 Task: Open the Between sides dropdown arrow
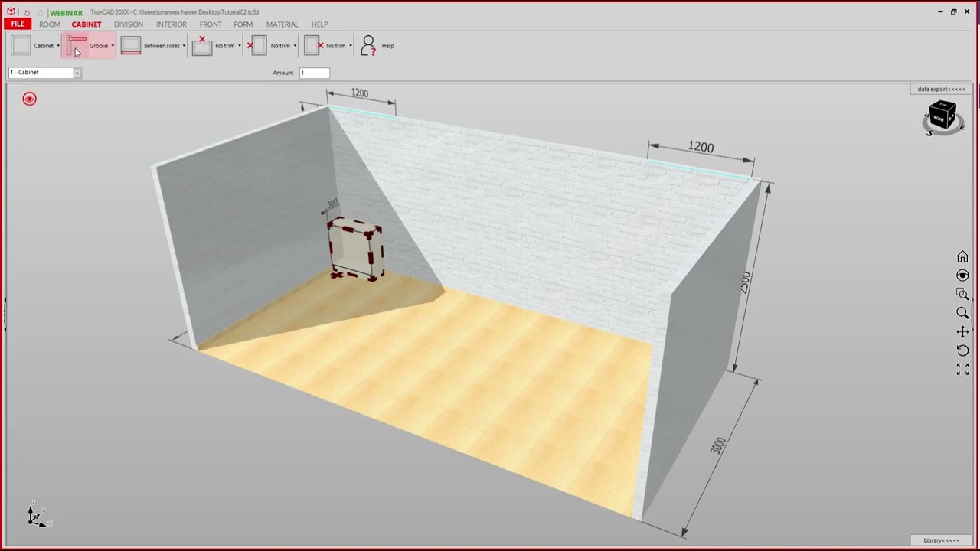[x=184, y=46]
